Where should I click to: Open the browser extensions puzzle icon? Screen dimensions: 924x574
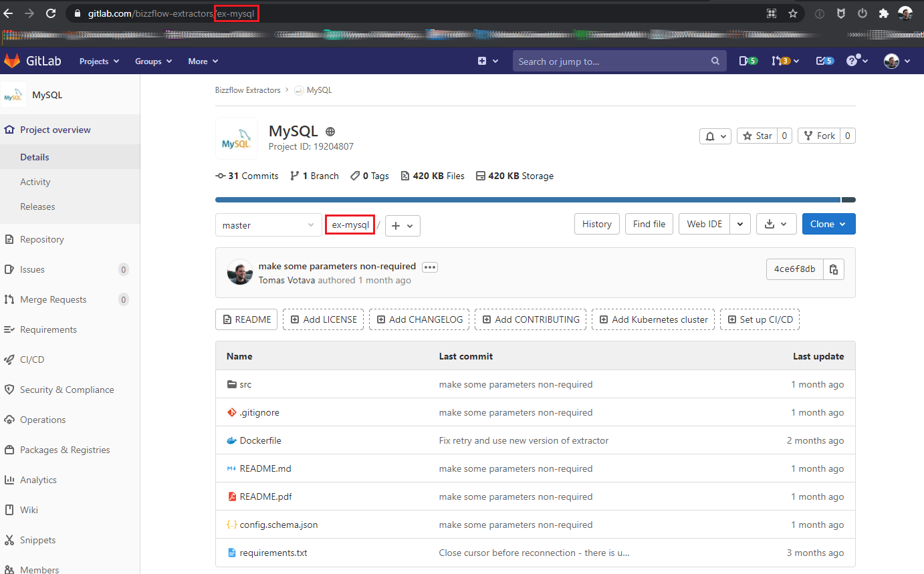tap(883, 13)
